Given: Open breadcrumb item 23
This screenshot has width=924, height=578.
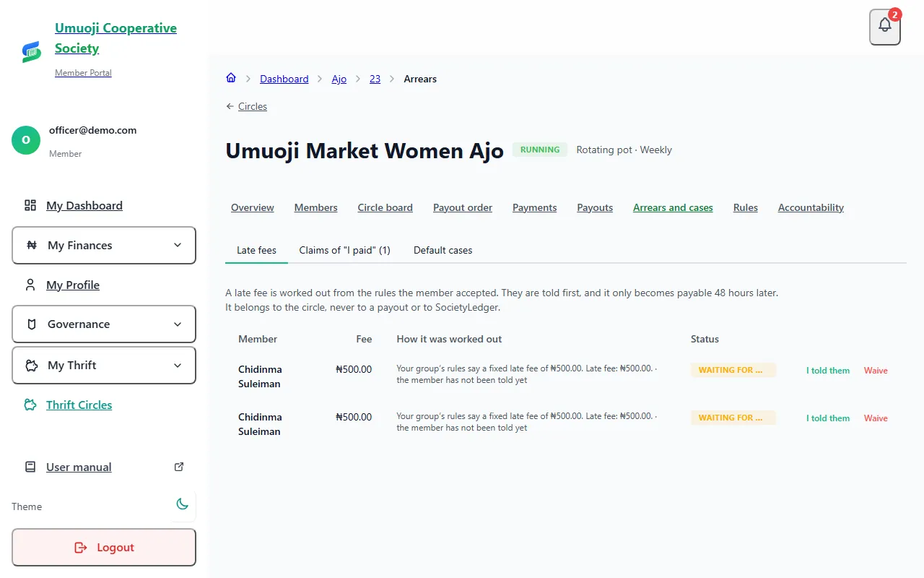Looking at the screenshot, I should pyautogui.click(x=375, y=79).
